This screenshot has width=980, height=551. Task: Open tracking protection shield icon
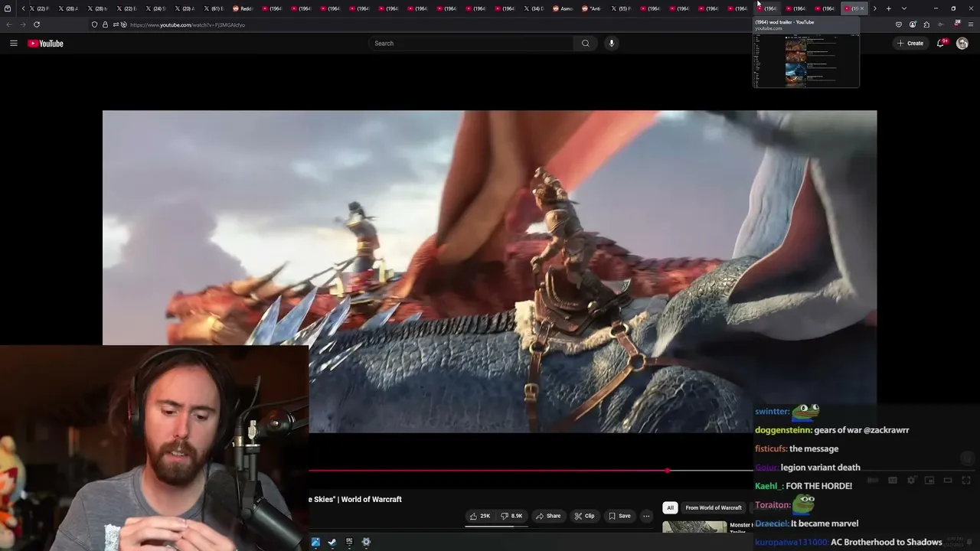pyautogui.click(x=94, y=24)
